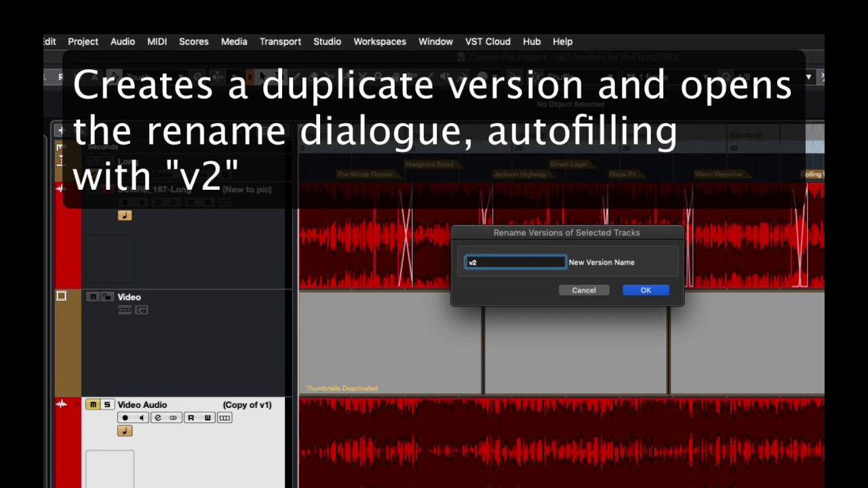Mute the Video track

pyautogui.click(x=93, y=297)
